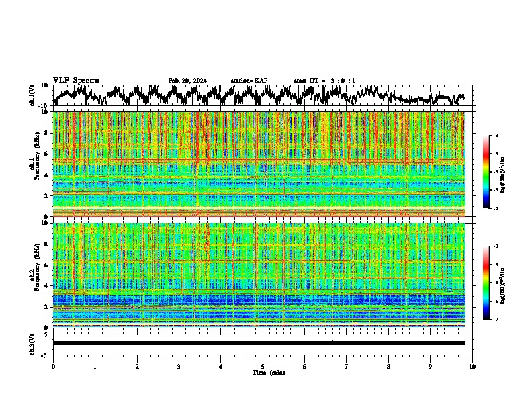Click the black ch.3 voltage trace bar
Screen dimensions: 532x411
click(259, 343)
